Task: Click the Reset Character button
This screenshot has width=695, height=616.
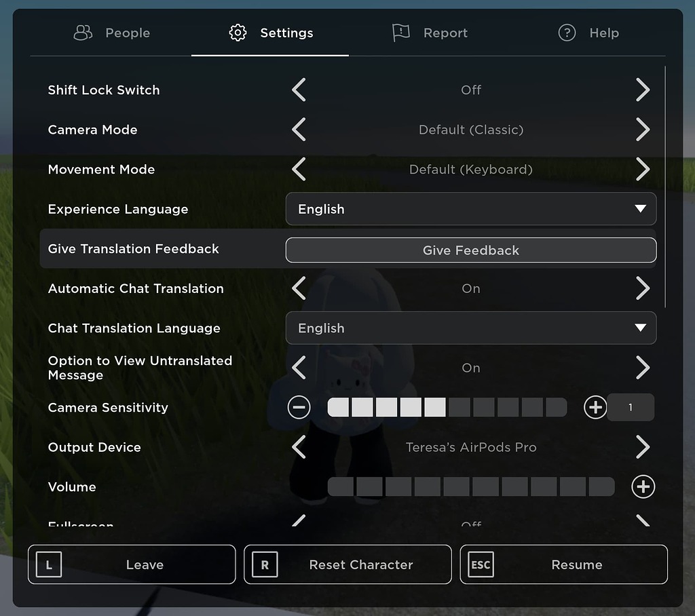Action: click(x=347, y=564)
